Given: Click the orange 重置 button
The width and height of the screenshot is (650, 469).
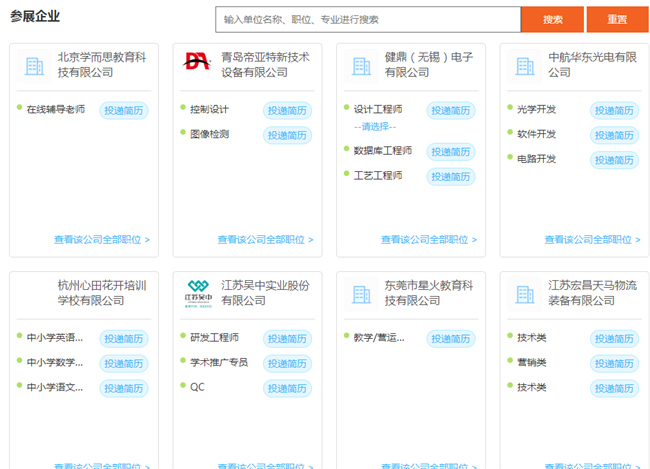Looking at the screenshot, I should coord(617,19).
